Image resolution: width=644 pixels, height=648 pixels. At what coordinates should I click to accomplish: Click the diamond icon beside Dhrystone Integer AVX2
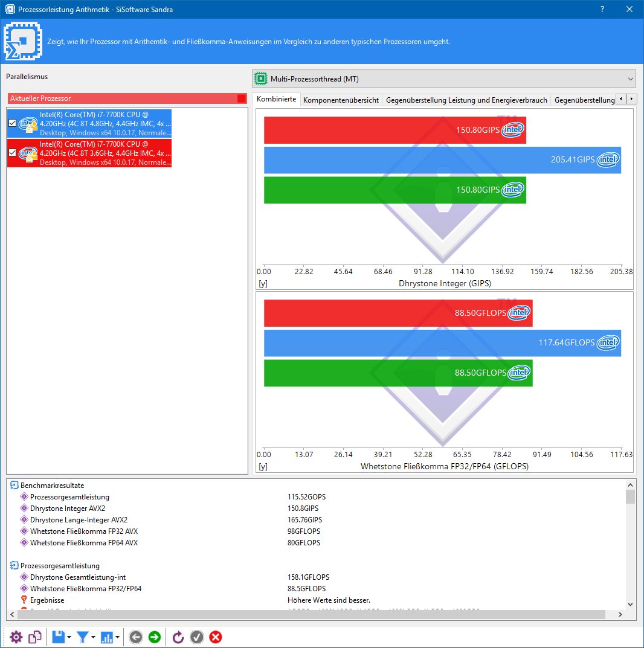[x=24, y=508]
